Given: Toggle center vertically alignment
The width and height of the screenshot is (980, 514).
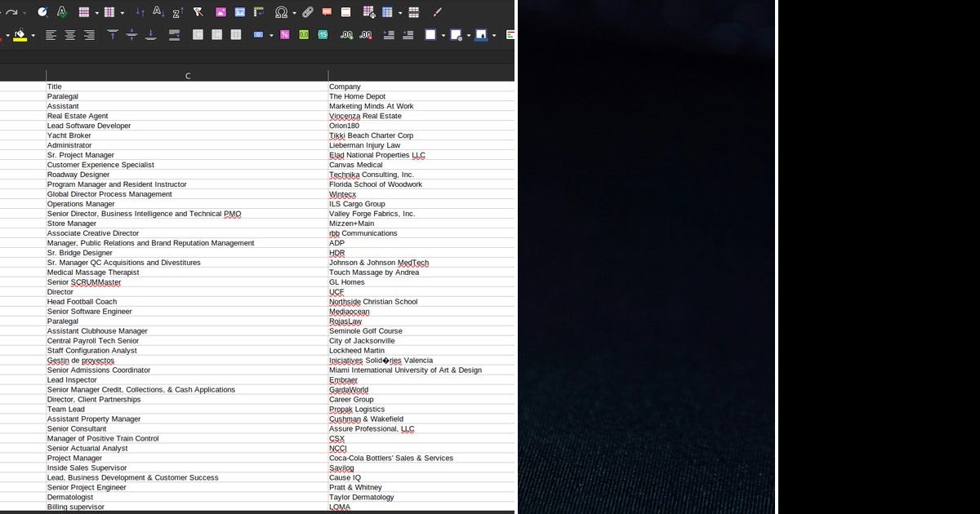Looking at the screenshot, I should click(x=131, y=35).
